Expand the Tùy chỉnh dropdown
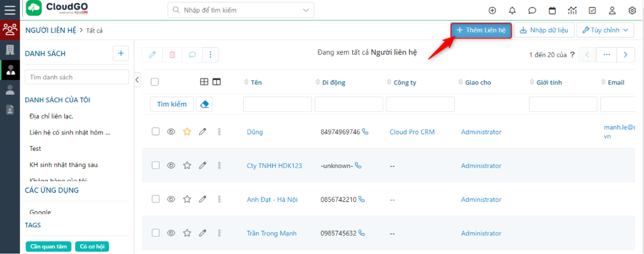This screenshot has height=254, width=644. point(605,30)
